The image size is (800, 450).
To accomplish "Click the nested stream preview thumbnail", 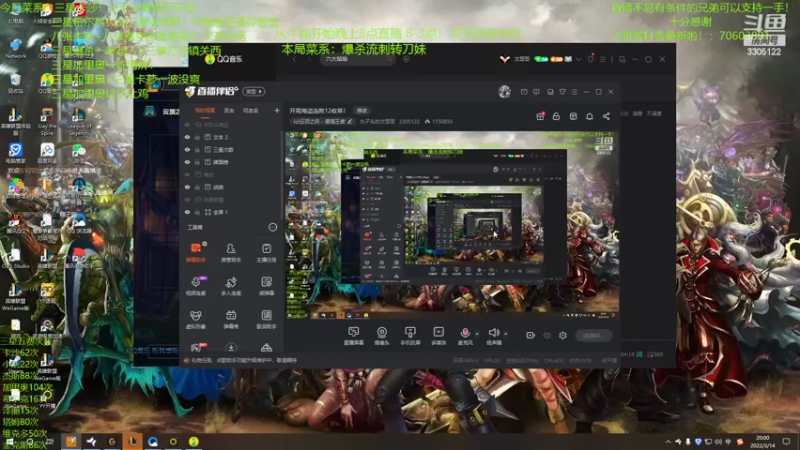I will 452,225.
